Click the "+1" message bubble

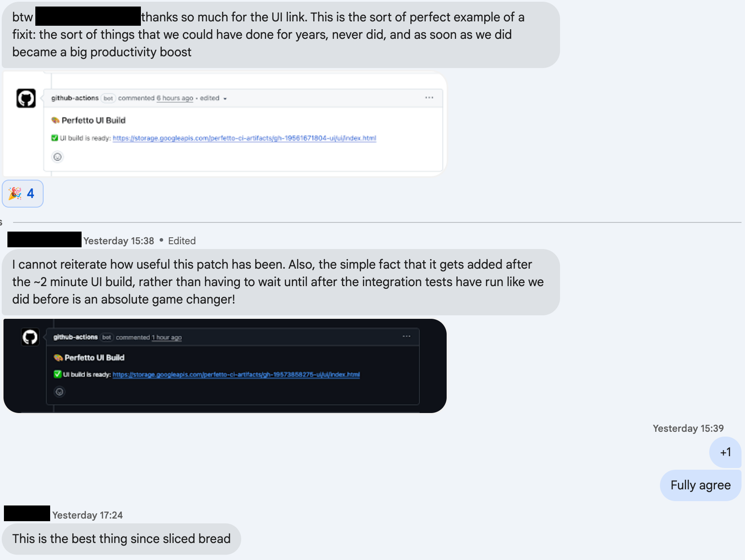[725, 452]
